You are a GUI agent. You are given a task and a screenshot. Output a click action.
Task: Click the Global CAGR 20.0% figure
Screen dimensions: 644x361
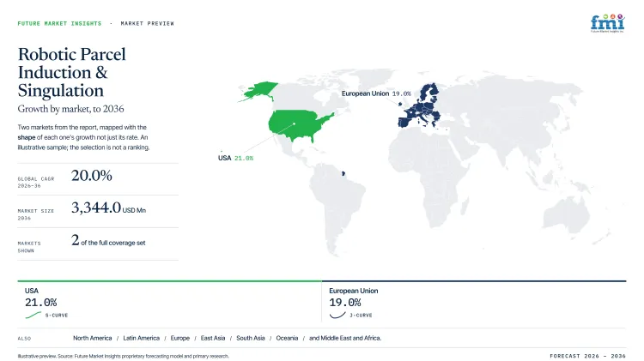[92, 176]
